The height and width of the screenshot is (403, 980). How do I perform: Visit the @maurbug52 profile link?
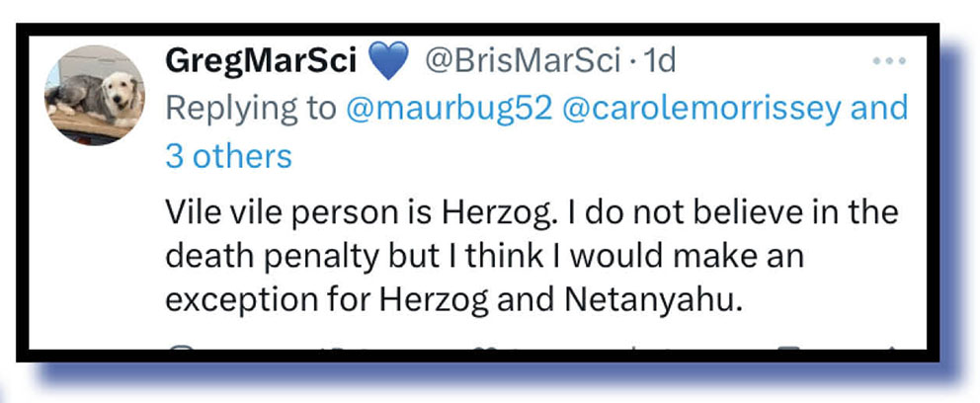(x=449, y=109)
